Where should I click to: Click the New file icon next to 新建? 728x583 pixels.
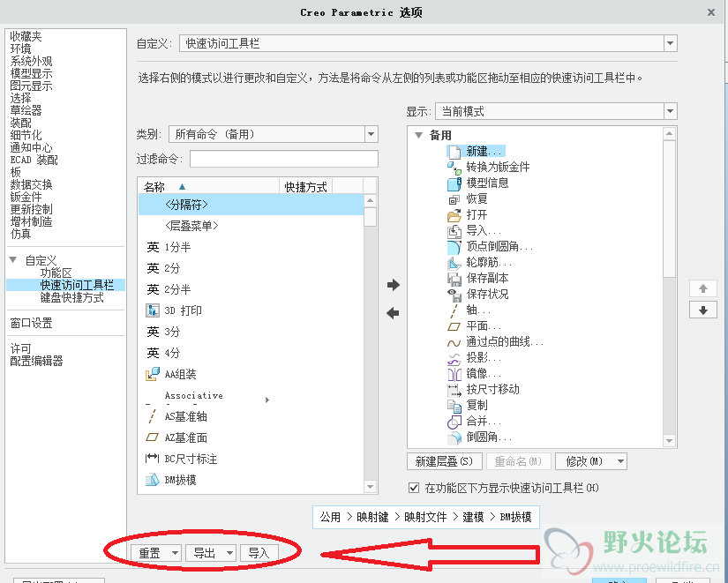pos(454,152)
